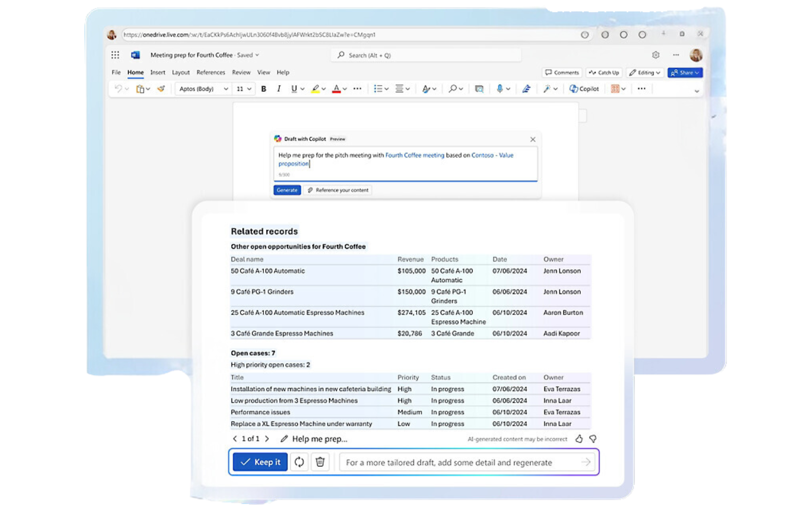
Task: Give the draft a thumbs up
Action: 579,439
